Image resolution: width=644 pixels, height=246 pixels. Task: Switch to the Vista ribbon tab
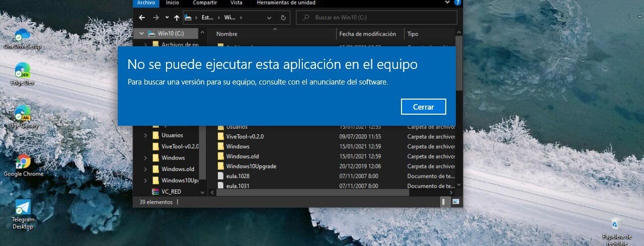click(236, 3)
